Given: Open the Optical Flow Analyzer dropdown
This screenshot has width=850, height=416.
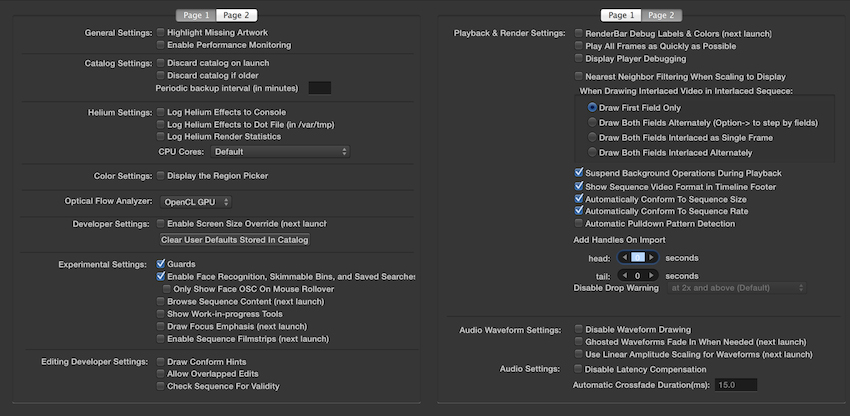Looking at the screenshot, I should pyautogui.click(x=189, y=202).
